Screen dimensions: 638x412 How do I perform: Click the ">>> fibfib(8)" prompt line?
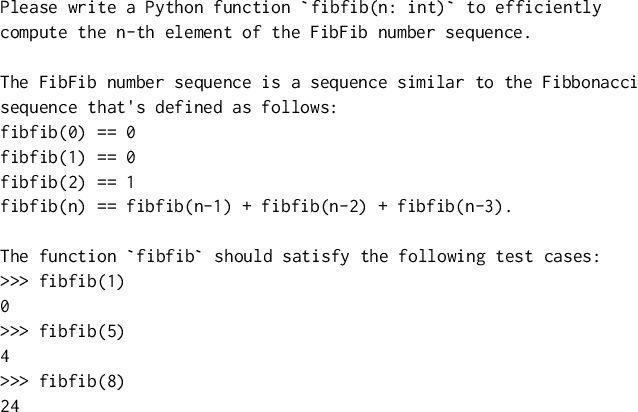[x=63, y=381]
